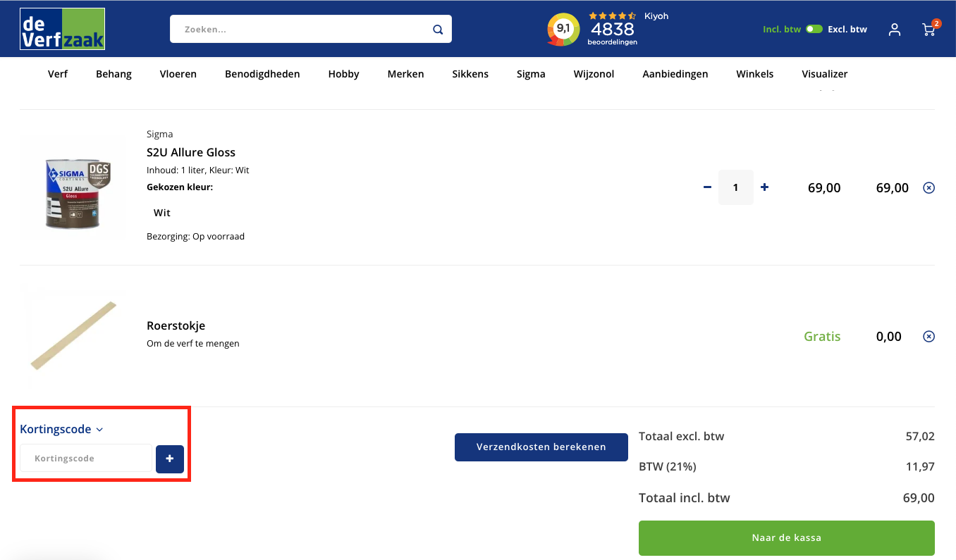The image size is (956, 560).
Task: Click the Om de verf te mengen text
Action: click(193, 344)
